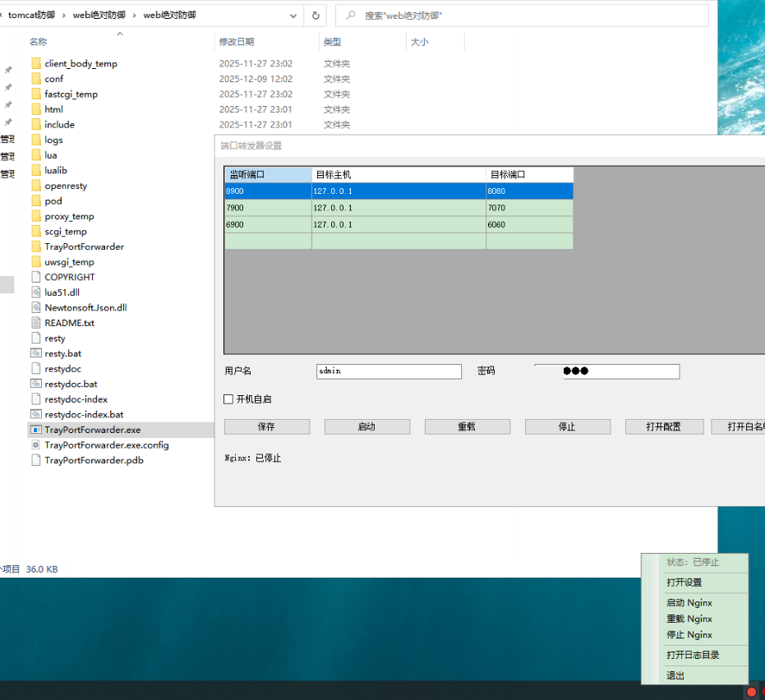Click the conf folder icon
The image size is (765, 700).
(x=35, y=79)
